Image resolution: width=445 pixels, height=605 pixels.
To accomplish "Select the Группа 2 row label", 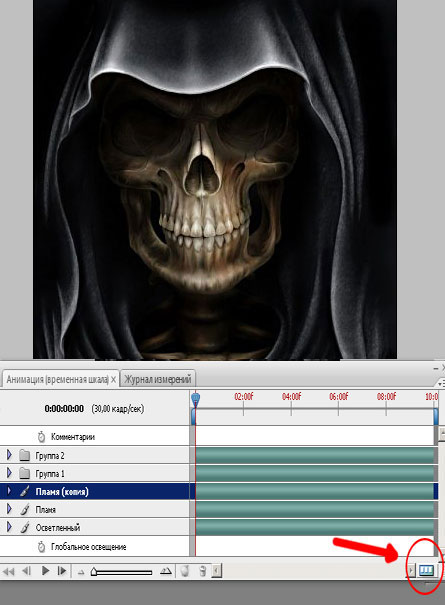I will pos(50,456).
